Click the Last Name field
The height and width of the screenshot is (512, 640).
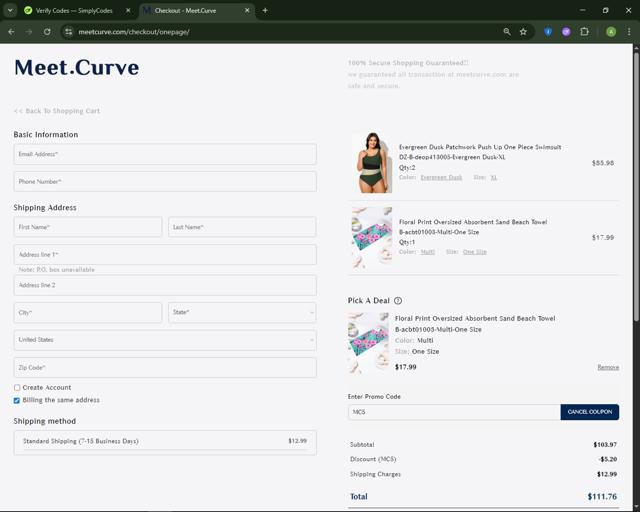242,227
